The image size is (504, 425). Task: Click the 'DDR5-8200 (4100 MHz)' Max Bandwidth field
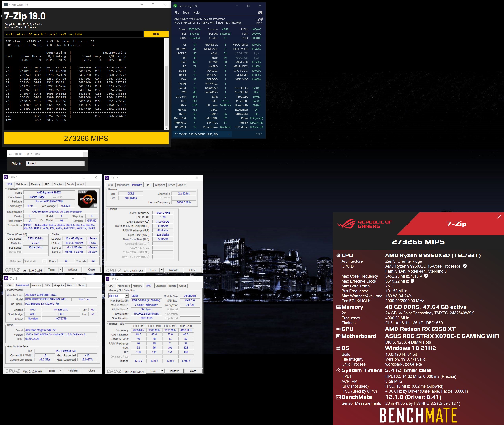pos(146,300)
